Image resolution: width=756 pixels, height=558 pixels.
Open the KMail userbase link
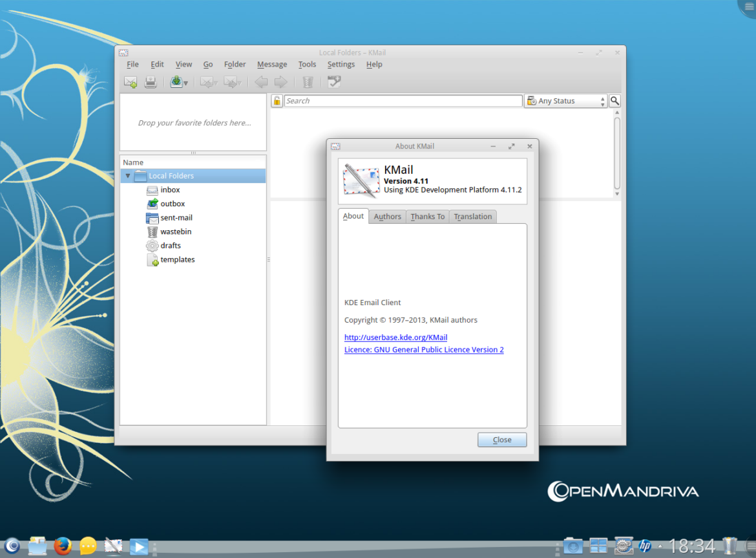(395, 337)
